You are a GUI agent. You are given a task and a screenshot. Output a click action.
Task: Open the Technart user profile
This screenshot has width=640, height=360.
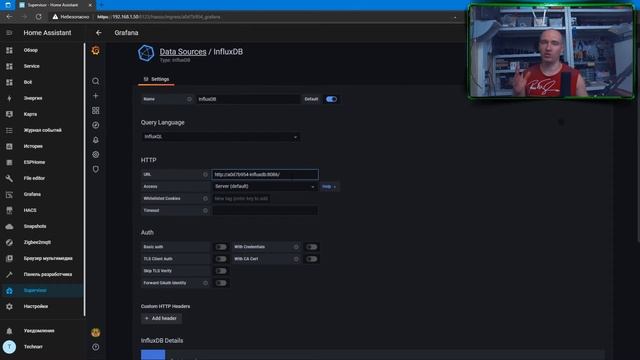[42, 347]
